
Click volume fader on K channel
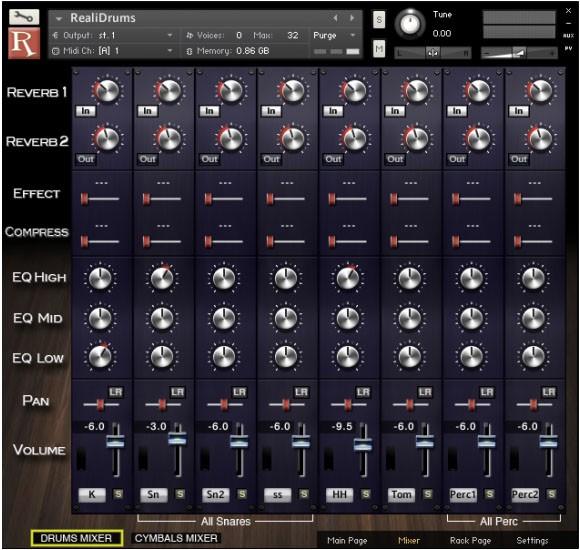[x=115, y=442]
